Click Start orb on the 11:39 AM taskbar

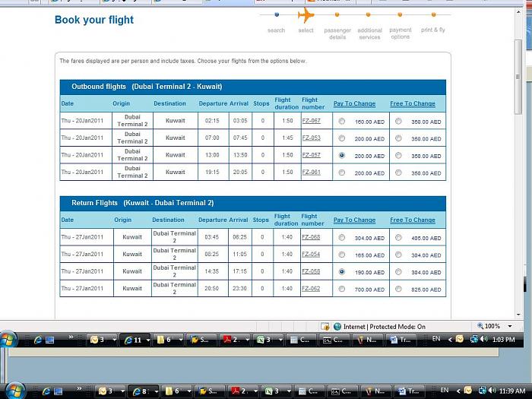14,391
